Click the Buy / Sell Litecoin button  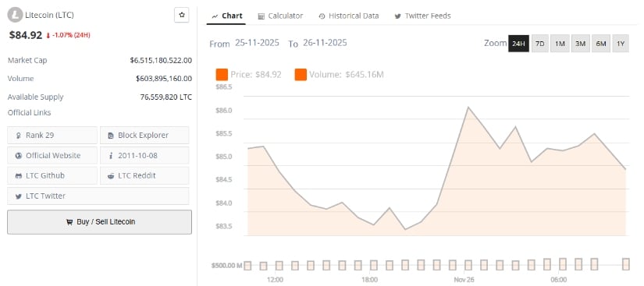click(x=99, y=222)
